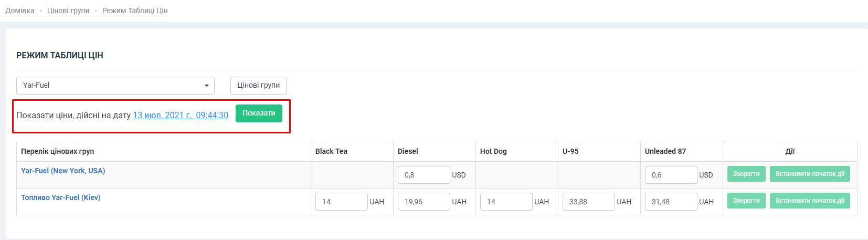Edit U-95 price field for Kiev
868x240 pixels.
[588, 202]
